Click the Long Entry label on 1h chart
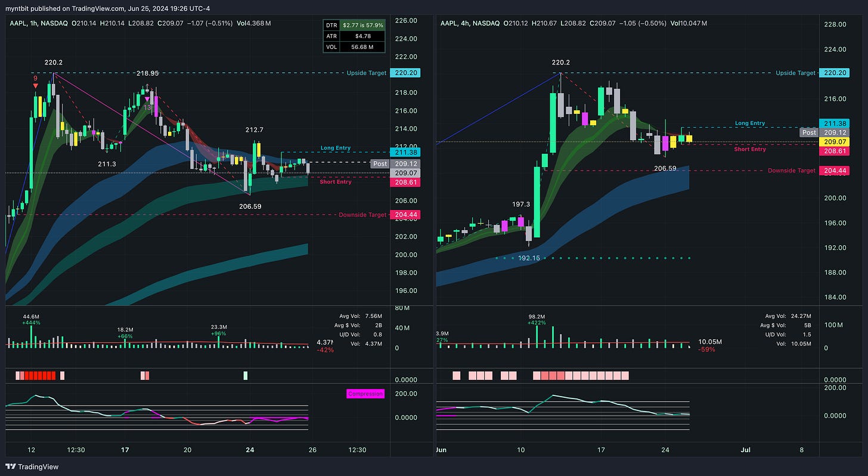The height and width of the screenshot is (476, 868). (x=336, y=148)
